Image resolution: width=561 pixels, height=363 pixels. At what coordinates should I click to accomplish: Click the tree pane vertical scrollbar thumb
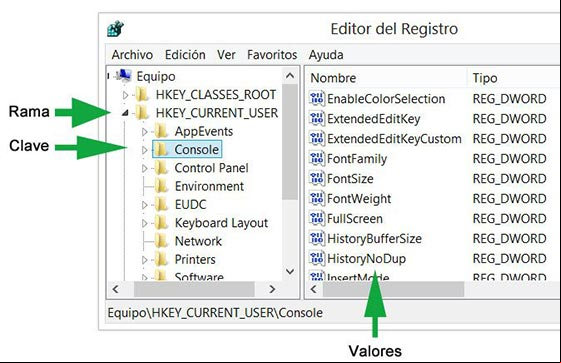(290, 142)
